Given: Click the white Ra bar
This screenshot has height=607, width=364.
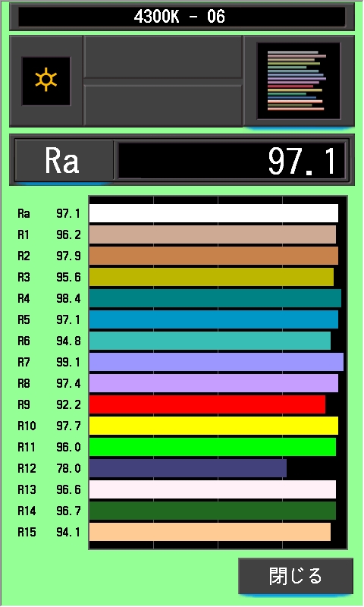Looking at the screenshot, I should [214, 213].
